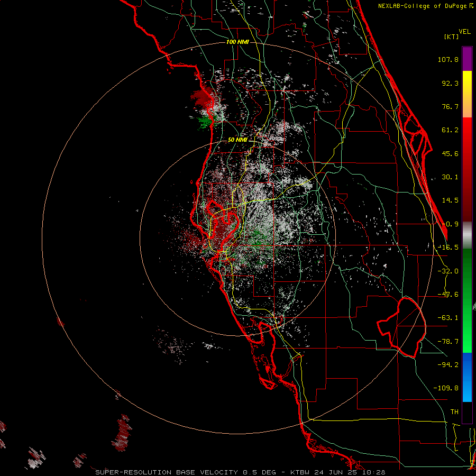Select the 14.5 velocity scale value
Viewport: 476px width, 476px height.
pyautogui.click(x=450, y=200)
